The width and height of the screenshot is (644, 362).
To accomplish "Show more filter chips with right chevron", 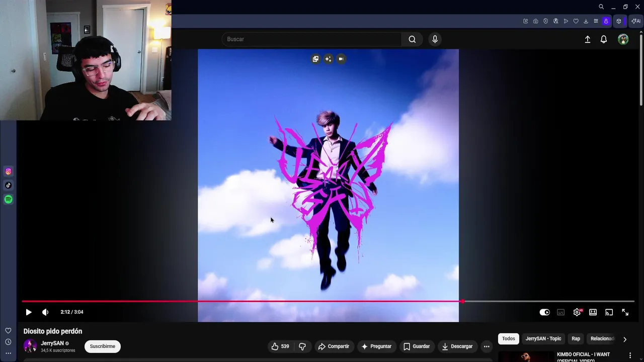I will [x=625, y=339].
